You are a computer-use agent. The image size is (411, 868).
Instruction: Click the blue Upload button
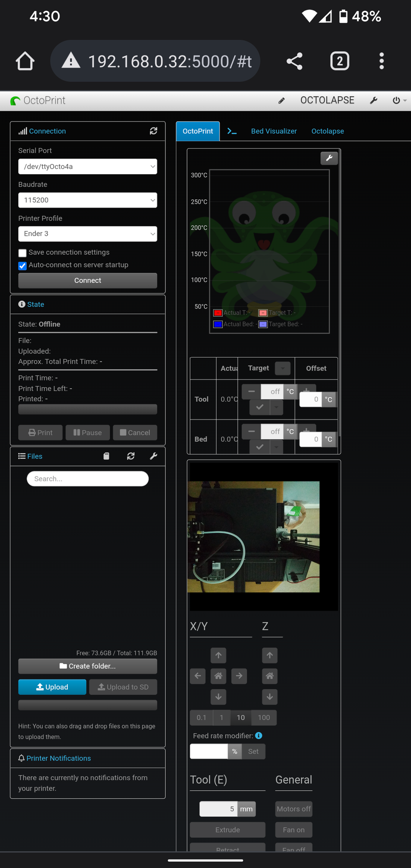pos(52,687)
